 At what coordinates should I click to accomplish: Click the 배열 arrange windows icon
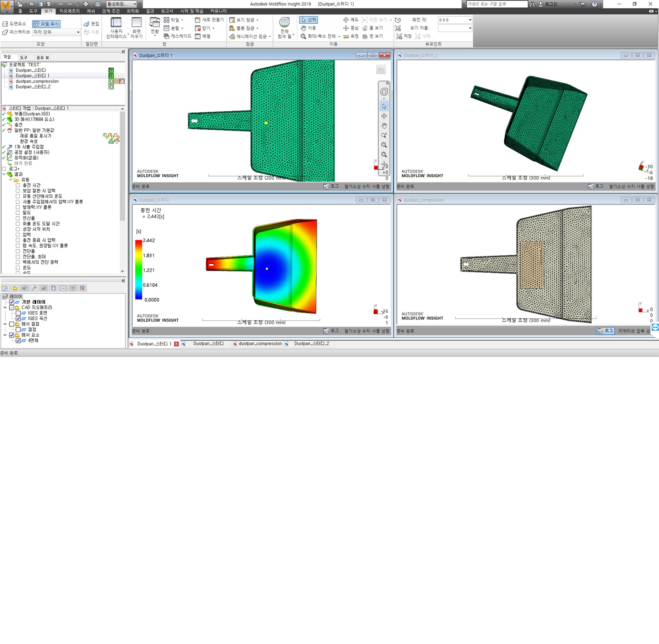203,36
